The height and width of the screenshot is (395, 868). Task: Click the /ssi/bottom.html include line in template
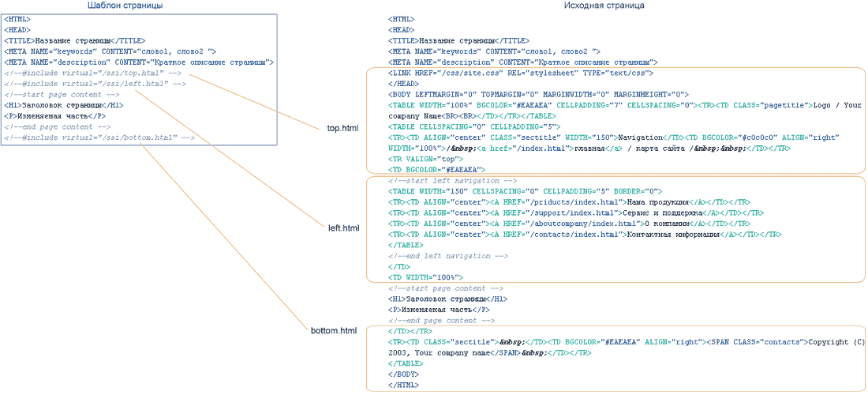pos(99,137)
